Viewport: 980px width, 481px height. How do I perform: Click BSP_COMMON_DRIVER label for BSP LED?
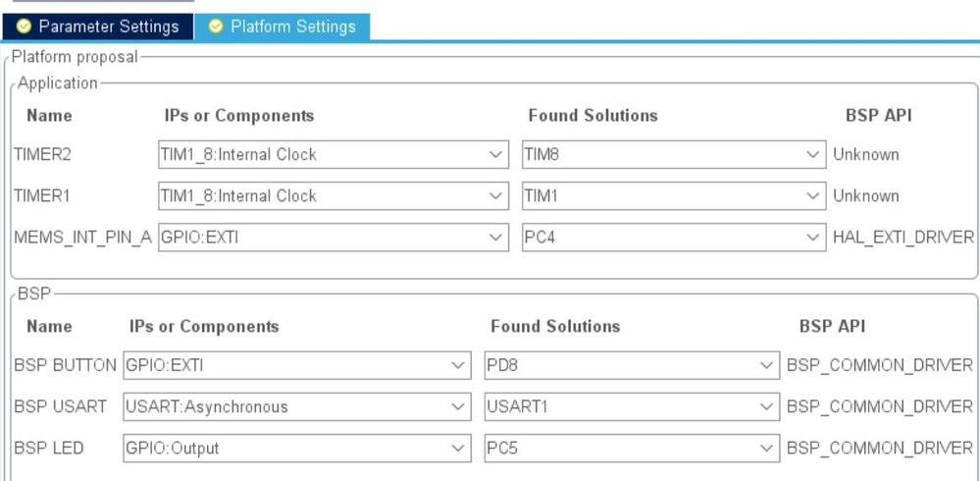pyautogui.click(x=879, y=449)
